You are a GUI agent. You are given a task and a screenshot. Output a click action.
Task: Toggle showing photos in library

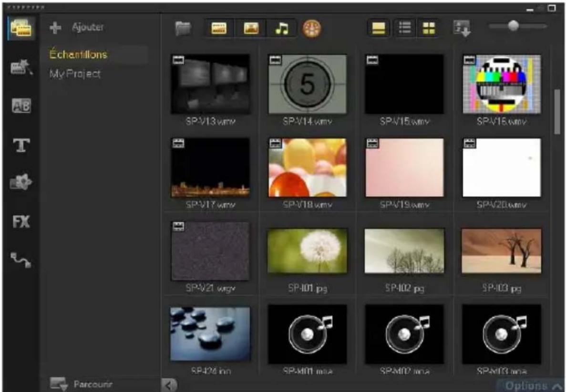[251, 28]
